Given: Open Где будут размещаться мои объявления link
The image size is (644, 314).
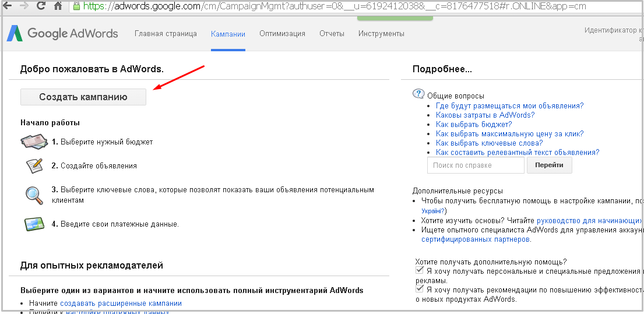Looking at the screenshot, I should tap(510, 105).
